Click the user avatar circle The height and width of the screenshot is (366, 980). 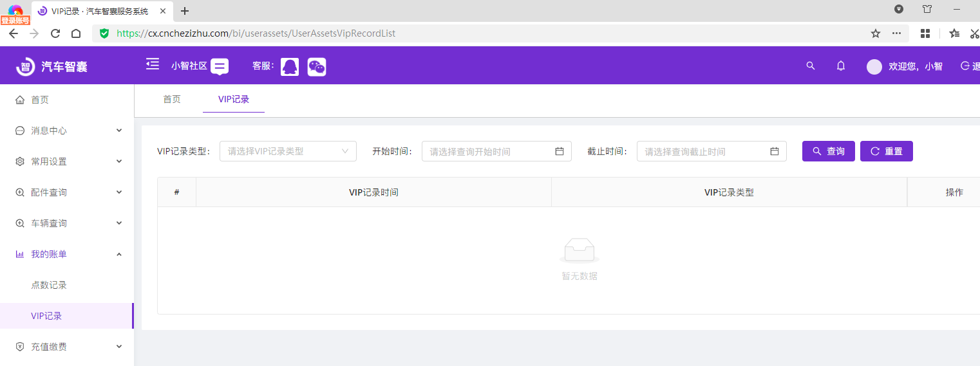[874, 67]
